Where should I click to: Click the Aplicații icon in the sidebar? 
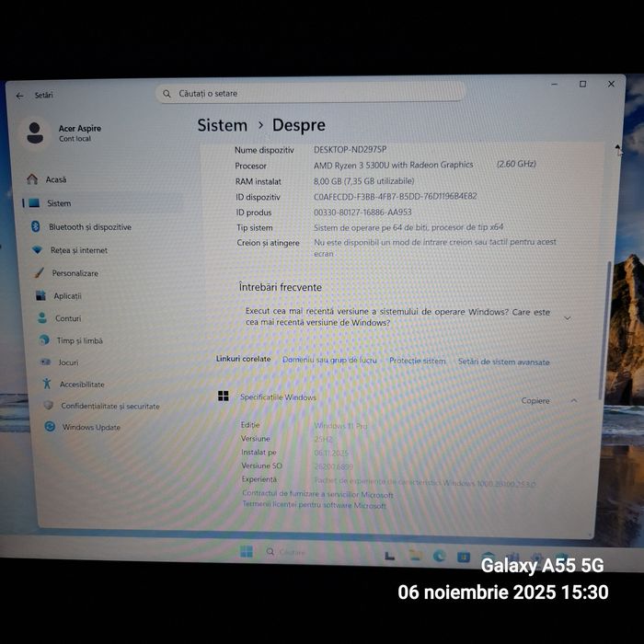[40, 295]
